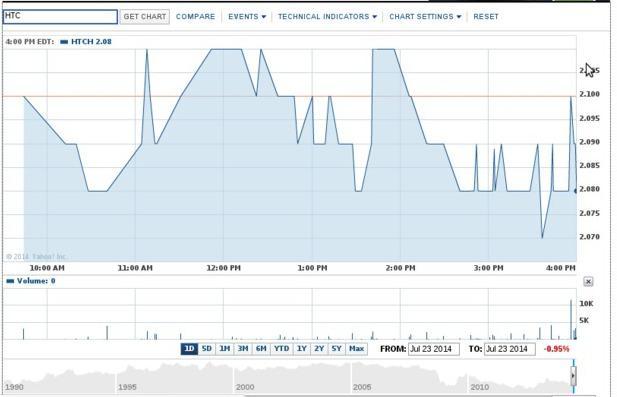Screen dimensions: 617x397
Task: Close the Volume panel with the X icon
Action: [x=588, y=281]
